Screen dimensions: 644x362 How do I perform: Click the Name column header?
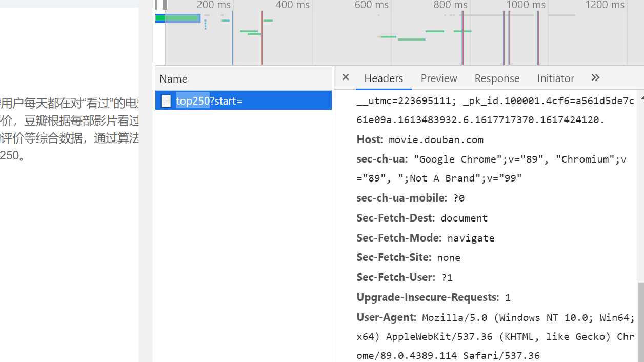point(173,79)
